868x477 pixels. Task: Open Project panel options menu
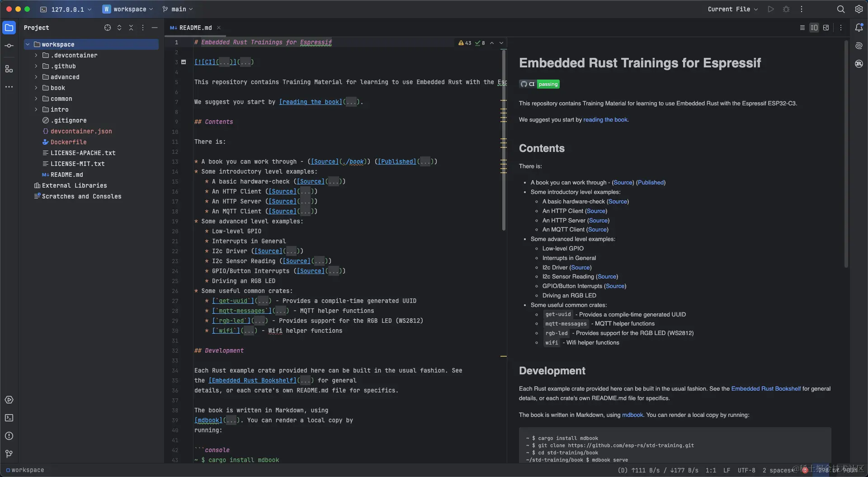coord(143,28)
